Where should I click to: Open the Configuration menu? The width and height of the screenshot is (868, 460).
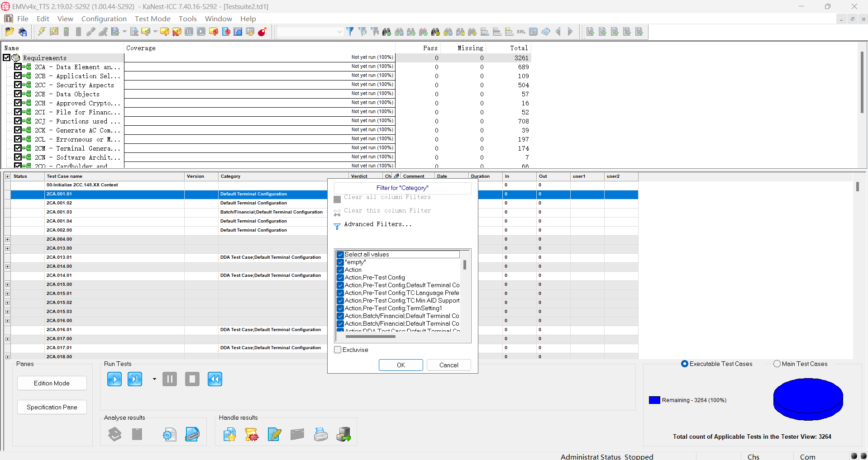pos(104,19)
